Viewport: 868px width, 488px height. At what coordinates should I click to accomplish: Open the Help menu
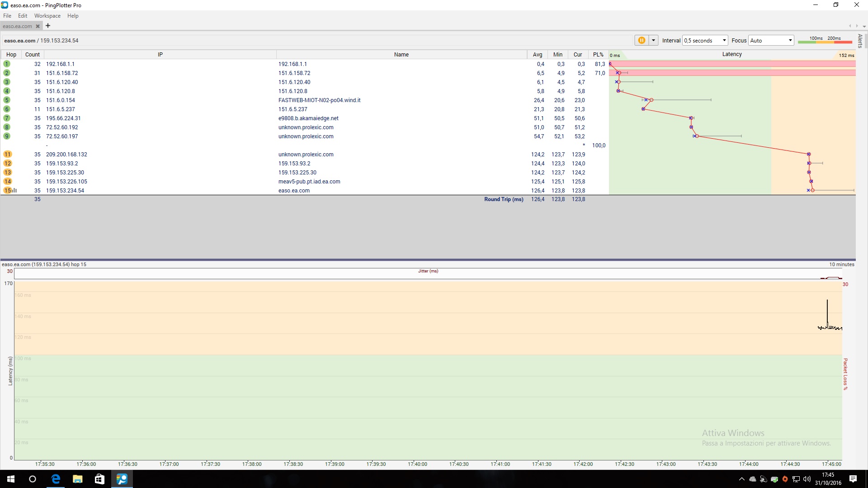73,16
